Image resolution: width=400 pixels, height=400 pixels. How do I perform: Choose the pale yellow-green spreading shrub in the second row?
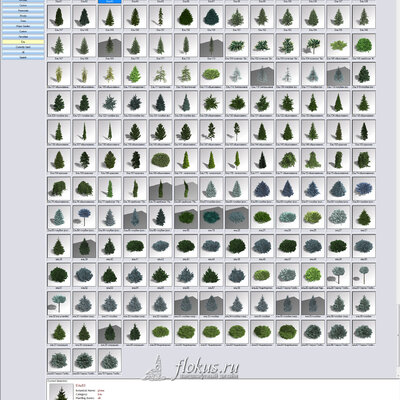338,45
